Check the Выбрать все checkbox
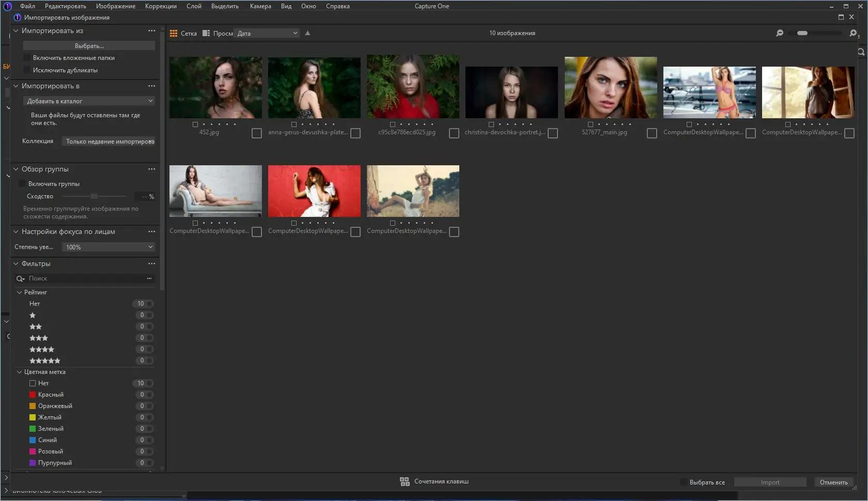 [684, 482]
